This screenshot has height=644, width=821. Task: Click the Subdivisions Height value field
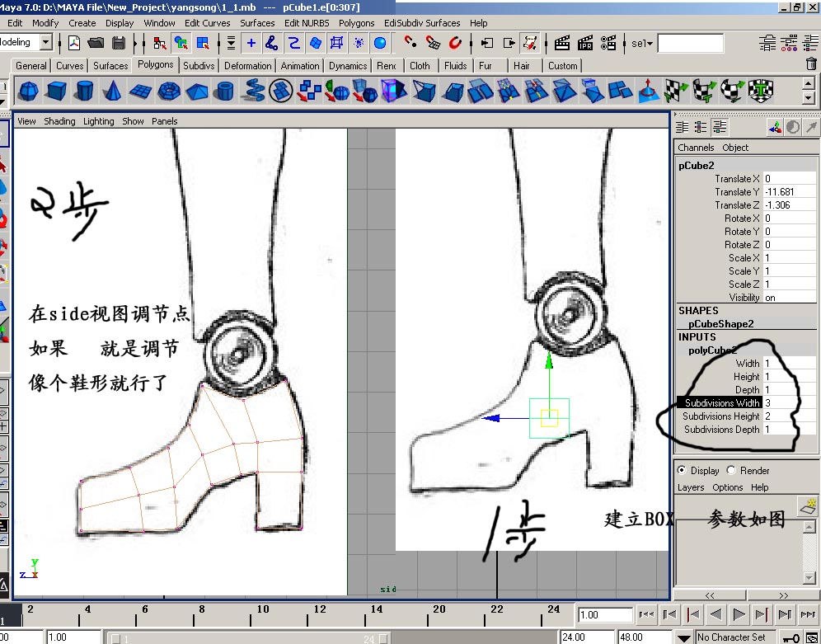coord(789,416)
